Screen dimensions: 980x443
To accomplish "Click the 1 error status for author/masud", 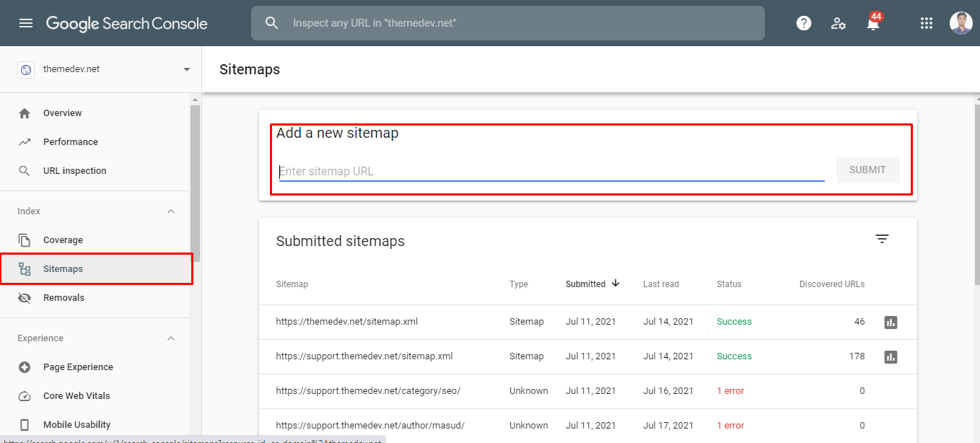I will pos(730,426).
